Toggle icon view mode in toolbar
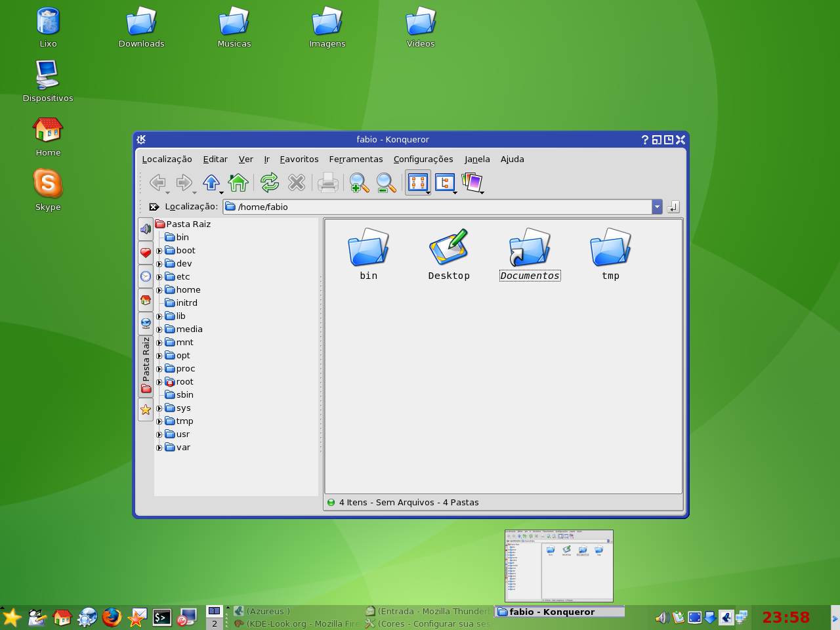Screen dimensions: 840x630 click(418, 182)
